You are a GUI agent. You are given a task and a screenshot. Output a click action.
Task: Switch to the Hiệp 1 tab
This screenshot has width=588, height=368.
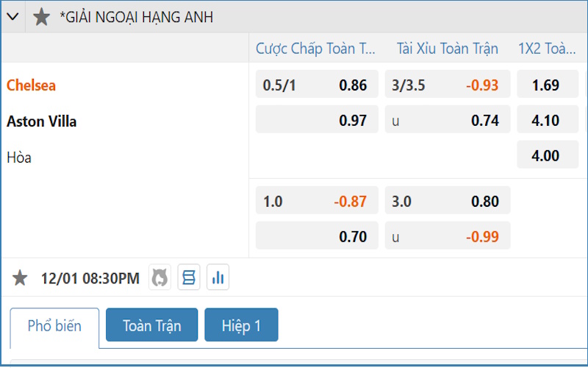point(241,325)
